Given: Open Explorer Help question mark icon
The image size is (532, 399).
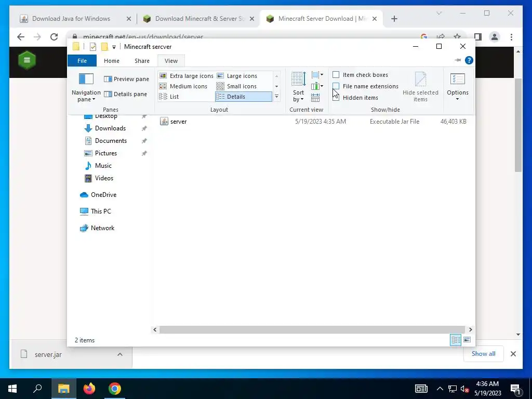Looking at the screenshot, I should 469,60.
